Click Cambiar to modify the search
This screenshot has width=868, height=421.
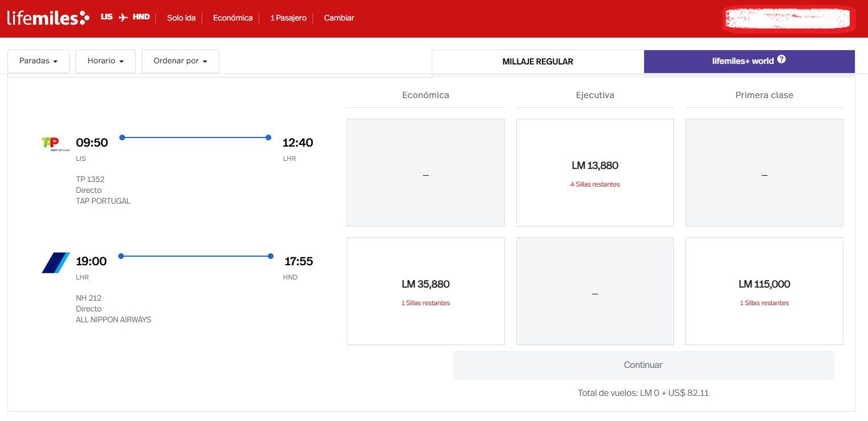(339, 18)
